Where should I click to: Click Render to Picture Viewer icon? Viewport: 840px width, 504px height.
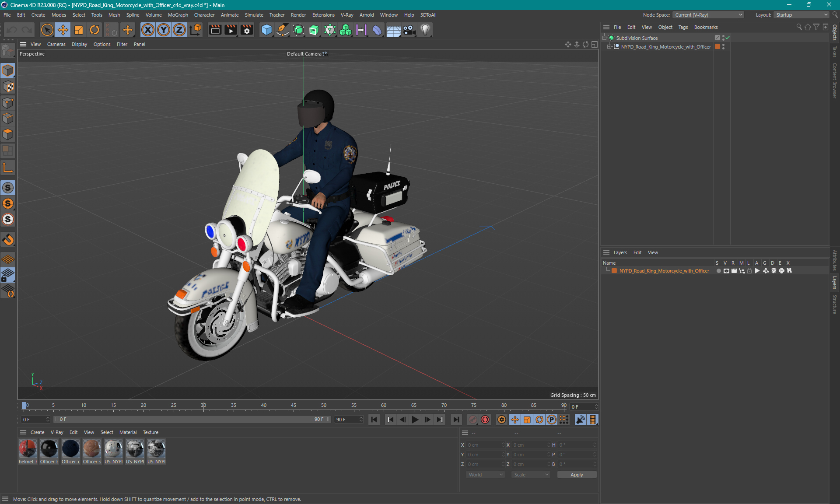(231, 30)
